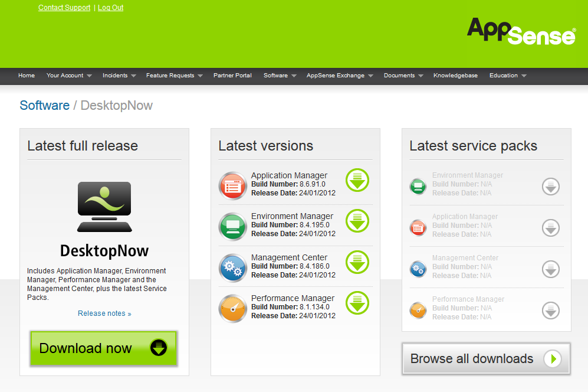Click the AppSense logo
This screenshot has width=588, height=392.
tap(521, 31)
